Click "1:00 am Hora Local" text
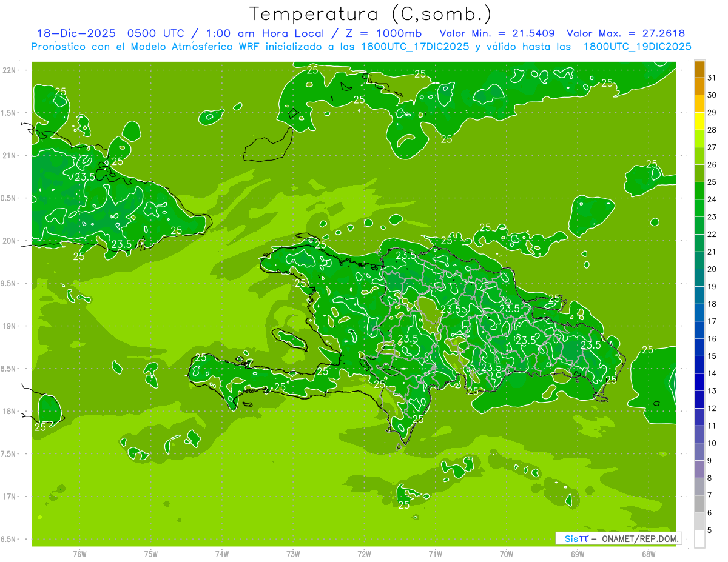 266,34
